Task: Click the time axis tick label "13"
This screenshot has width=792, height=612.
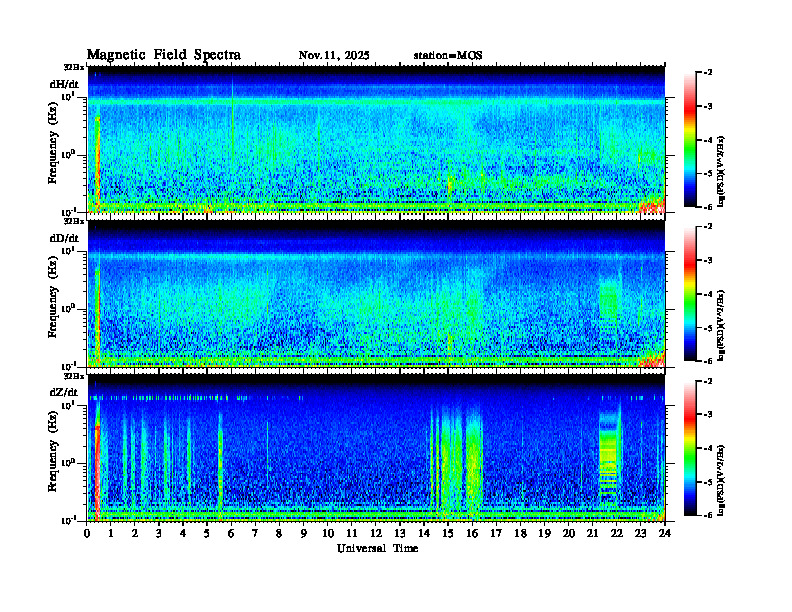Action: 400,533
